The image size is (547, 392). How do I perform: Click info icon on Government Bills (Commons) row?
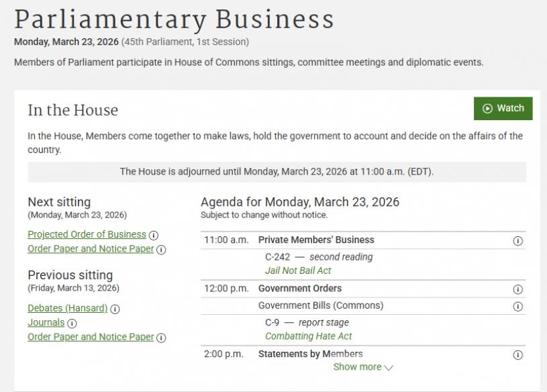517,307
